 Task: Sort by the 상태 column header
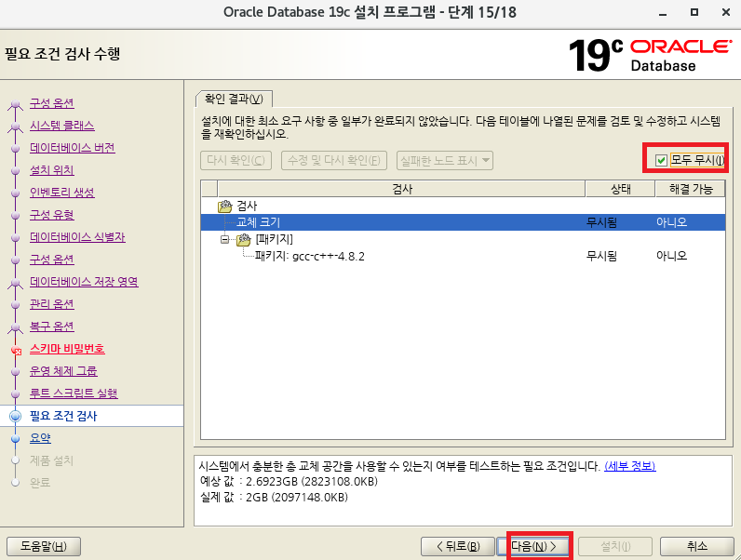click(x=621, y=189)
